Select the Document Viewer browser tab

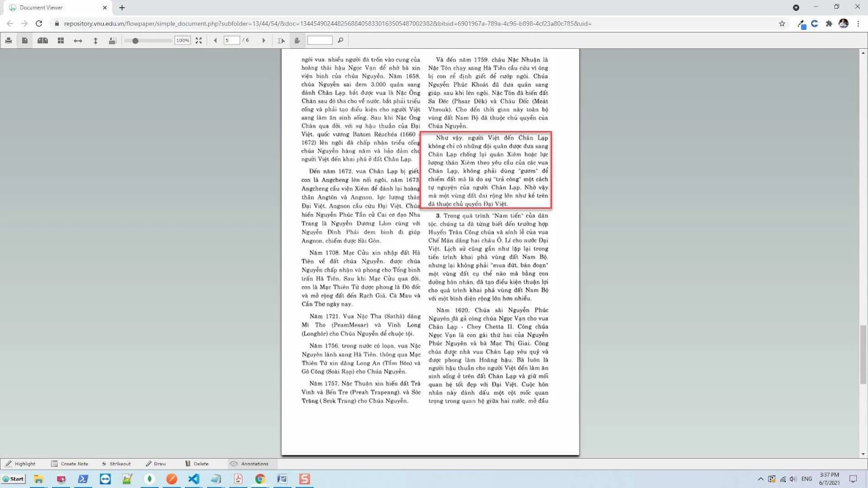coord(56,8)
